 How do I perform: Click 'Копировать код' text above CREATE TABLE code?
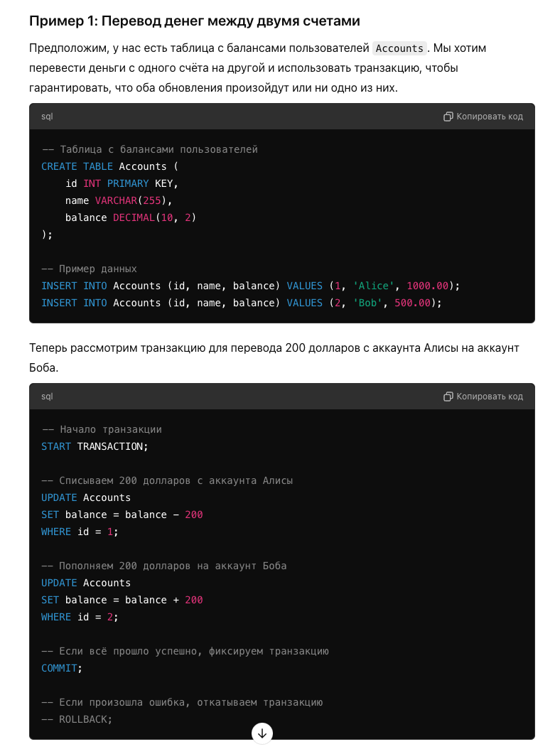coord(490,117)
